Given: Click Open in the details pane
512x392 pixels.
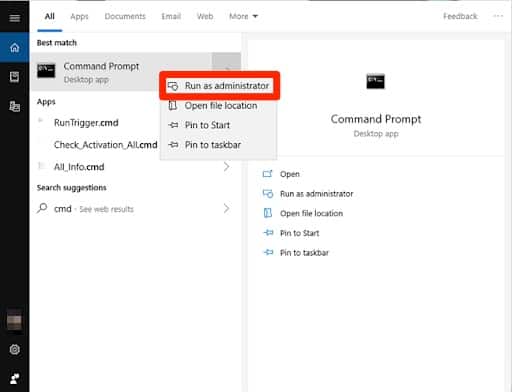Looking at the screenshot, I should click(x=290, y=174).
